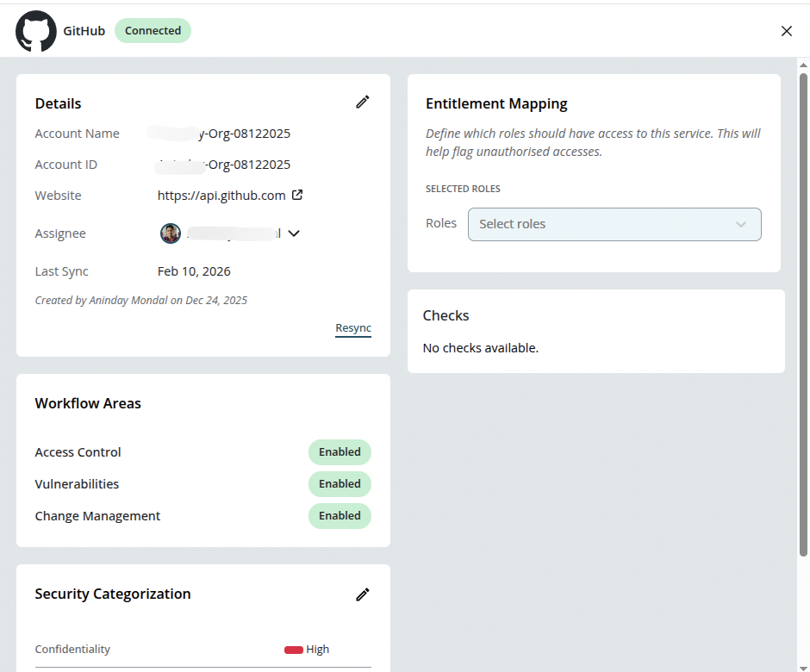
Task: Click the assignee avatar thumbnail
Action: [170, 233]
